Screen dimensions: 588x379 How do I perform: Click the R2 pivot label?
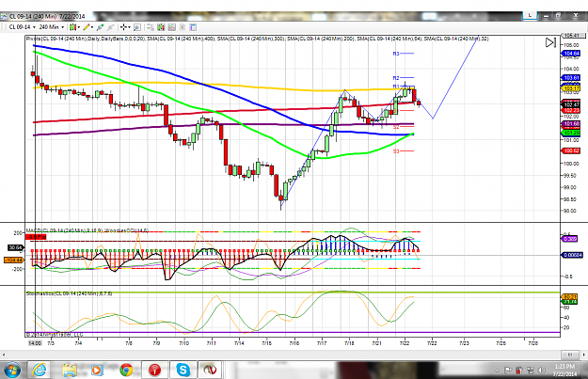tap(396, 78)
